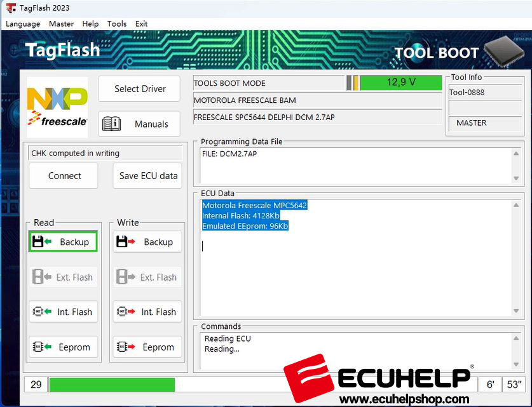The width and height of the screenshot is (532, 407).
Task: Open the Help menu
Action: coord(90,23)
